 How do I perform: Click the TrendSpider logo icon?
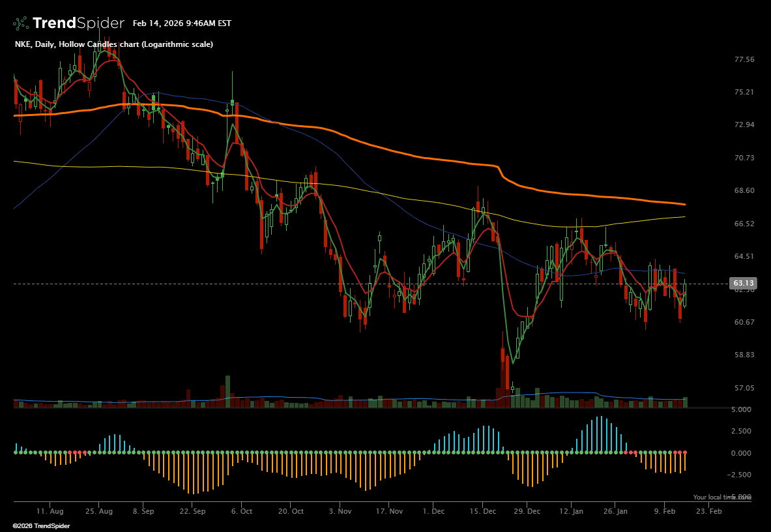pos(21,23)
